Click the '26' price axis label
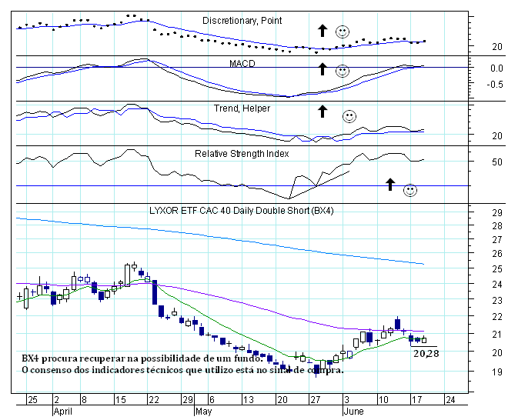 pyautogui.click(x=497, y=254)
